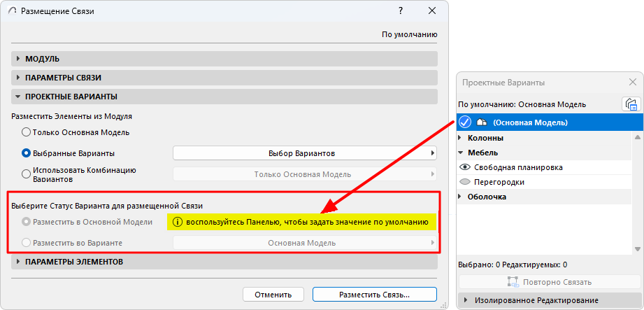
Task: Select the Перегородки option row
Action: 544,182
